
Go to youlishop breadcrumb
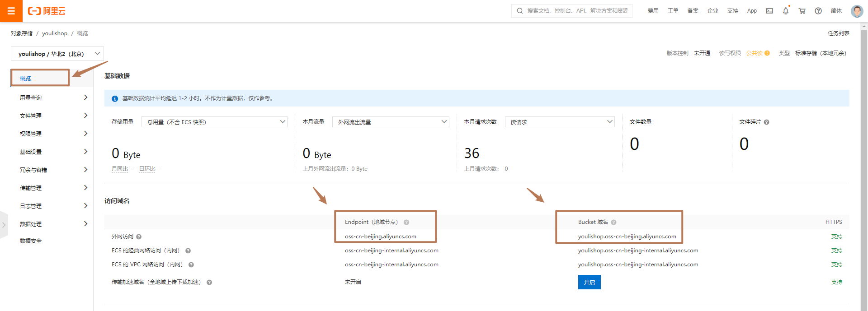pos(55,33)
